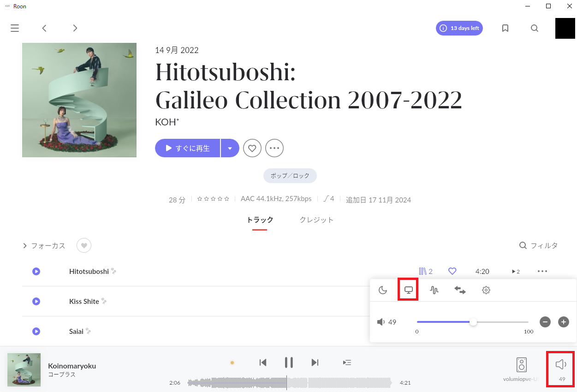This screenshot has height=392, width=577.
Task: Click the すぐに再生 play button
Action: 188,148
